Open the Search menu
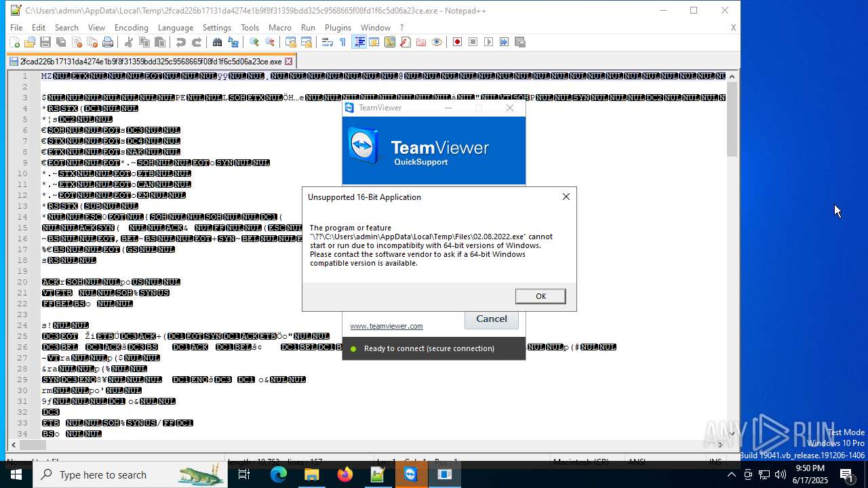This screenshot has width=868, height=488. point(66,28)
